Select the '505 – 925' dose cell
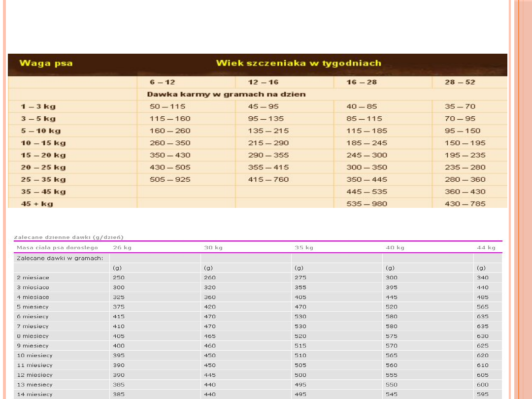This screenshot has width=532, height=399. (170, 179)
